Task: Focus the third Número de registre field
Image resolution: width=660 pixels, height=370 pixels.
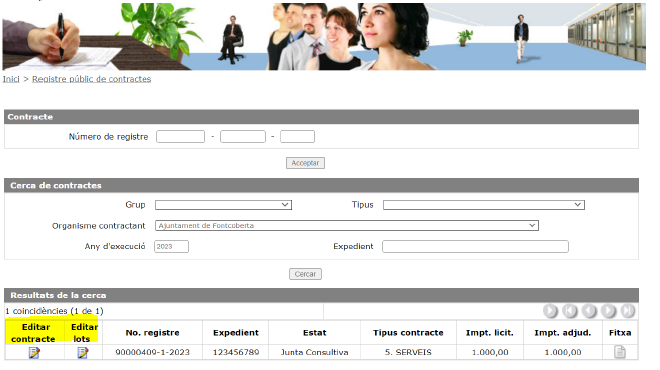Action: pos(297,137)
